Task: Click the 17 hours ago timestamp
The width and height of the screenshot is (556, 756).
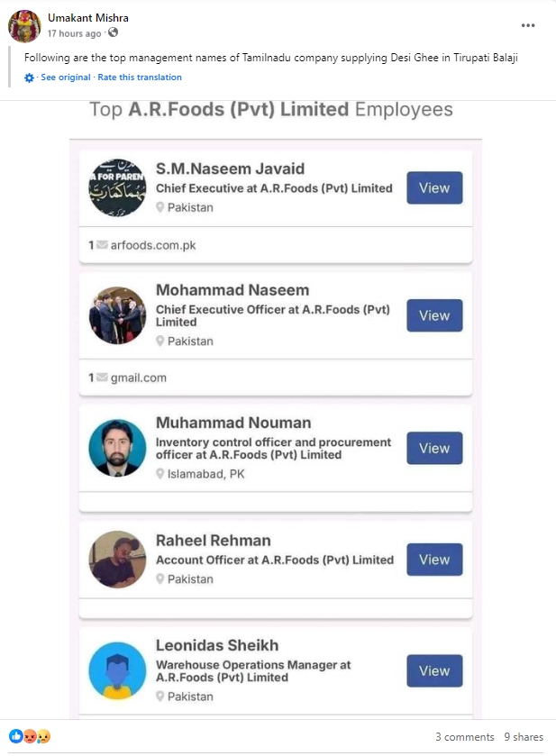Action: tap(74, 33)
